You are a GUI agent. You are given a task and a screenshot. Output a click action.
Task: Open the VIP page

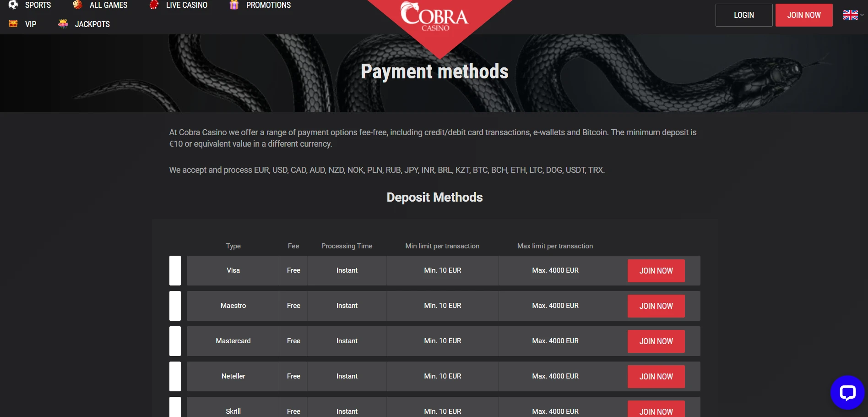31,24
